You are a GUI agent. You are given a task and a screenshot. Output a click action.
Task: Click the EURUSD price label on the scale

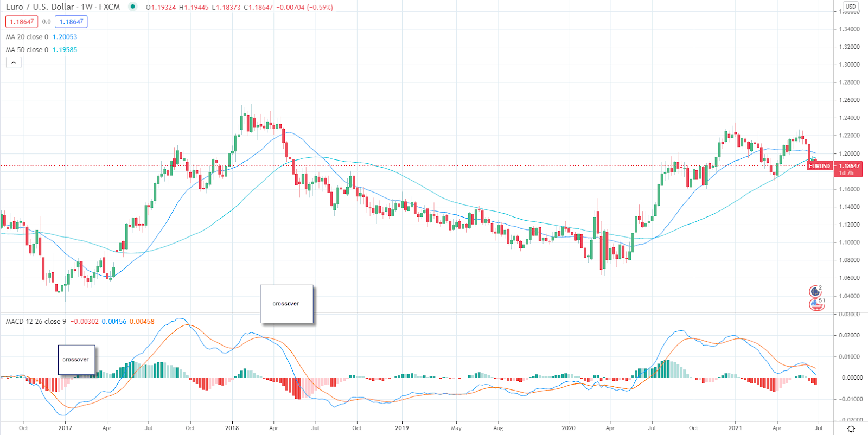point(819,166)
